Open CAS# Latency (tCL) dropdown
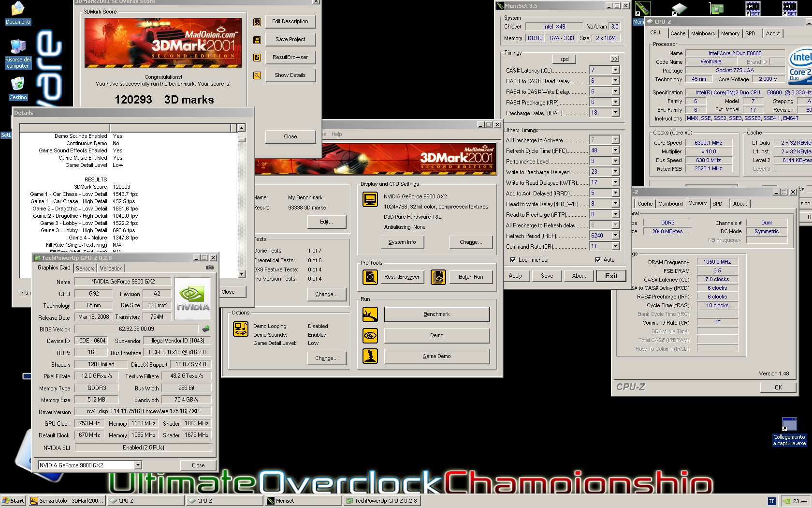 coord(615,70)
